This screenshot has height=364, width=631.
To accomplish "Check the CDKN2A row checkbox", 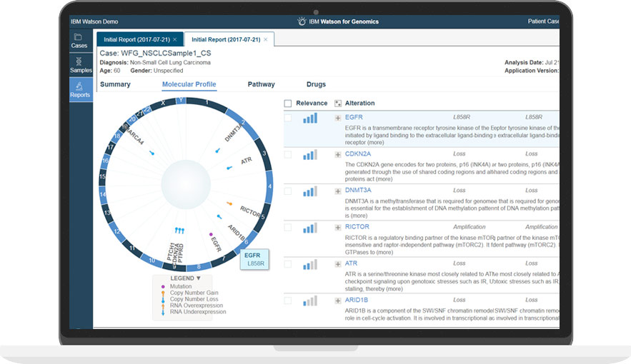I will 288,154.
